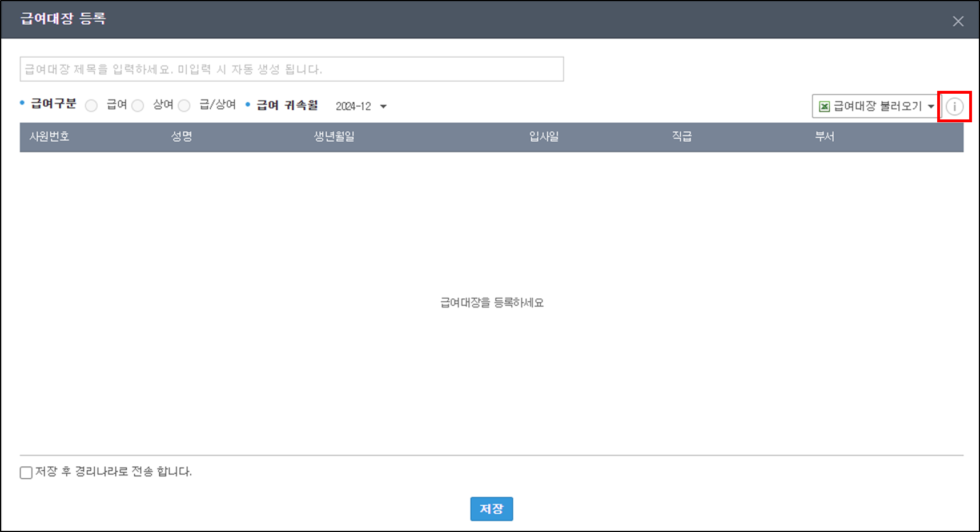The image size is (980, 532).
Task: Close the 급여대장 등록 dialog with X
Action: pos(958,21)
